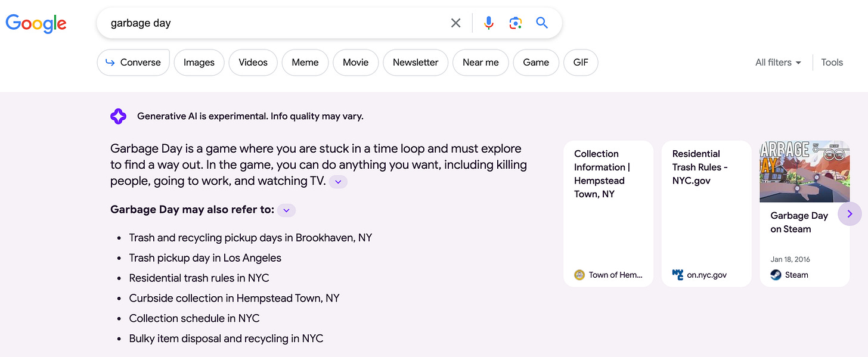The width and height of the screenshot is (868, 357).
Task: Click the Google logo
Action: click(x=36, y=23)
